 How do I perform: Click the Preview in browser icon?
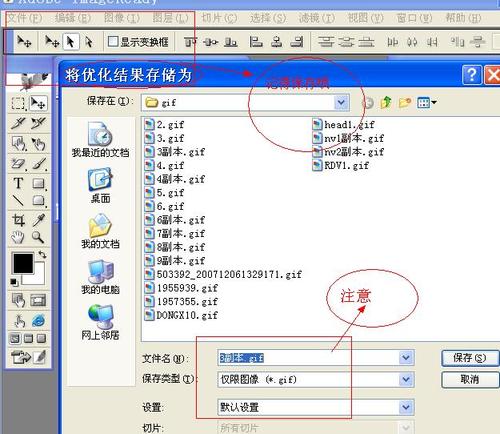point(38,321)
